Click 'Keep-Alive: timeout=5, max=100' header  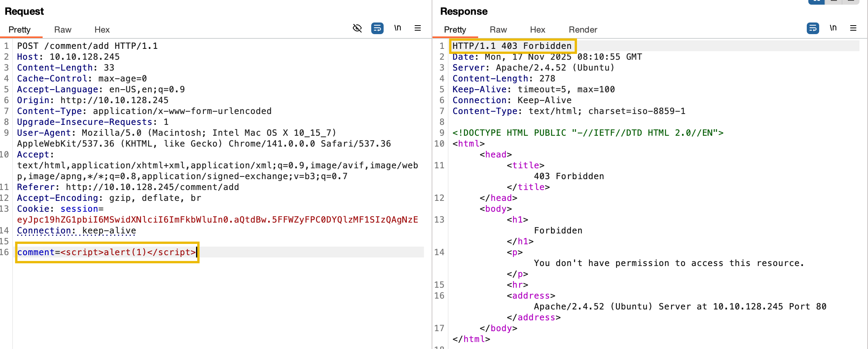[534, 89]
